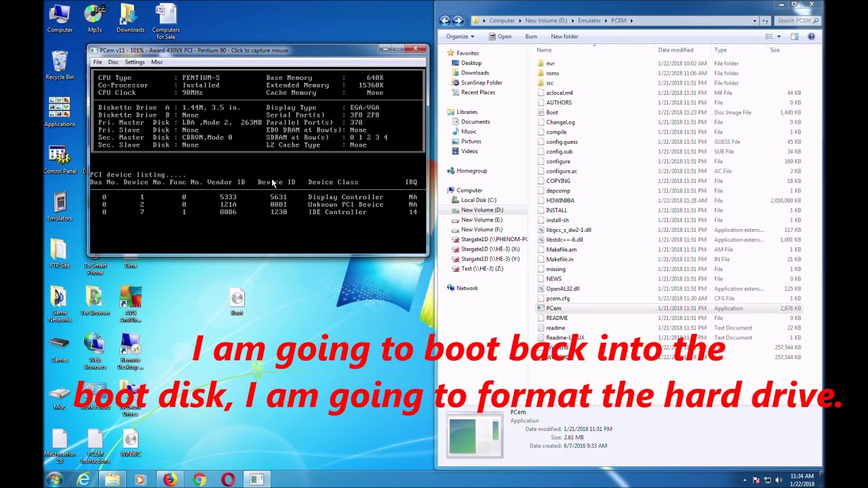
Task: Open Web Browsers desktop folder
Action: click(x=95, y=351)
